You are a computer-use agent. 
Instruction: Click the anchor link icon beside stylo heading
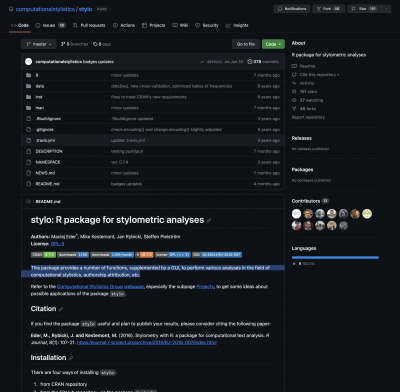coord(209,221)
